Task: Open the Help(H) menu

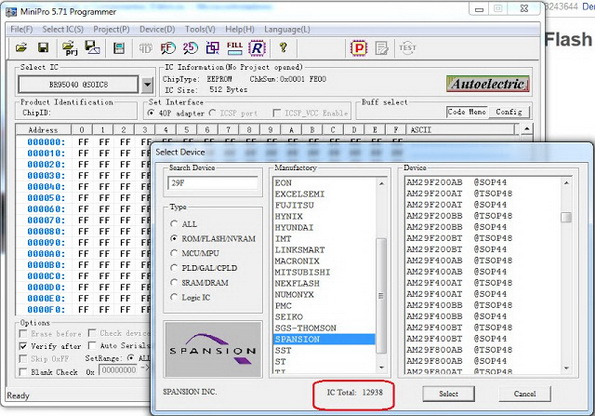Action: [x=240, y=29]
